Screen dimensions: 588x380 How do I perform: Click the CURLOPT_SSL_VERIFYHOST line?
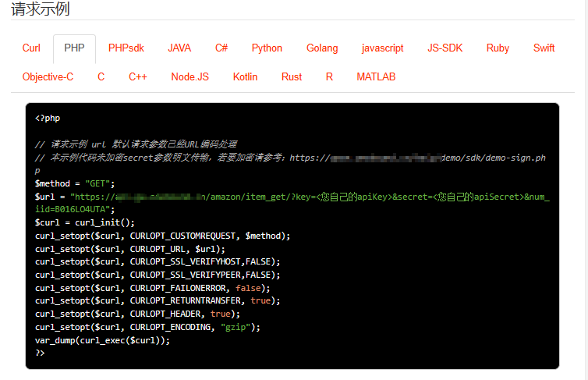[x=158, y=261]
